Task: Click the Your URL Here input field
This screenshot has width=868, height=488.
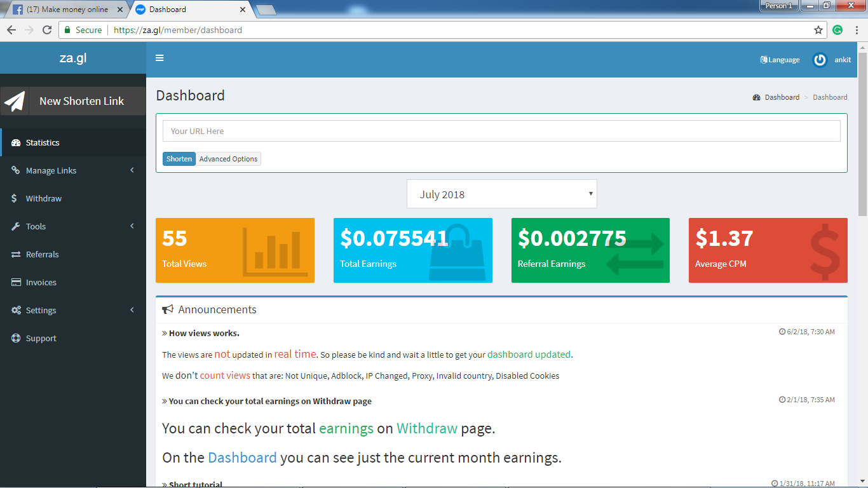Action: 501,131
